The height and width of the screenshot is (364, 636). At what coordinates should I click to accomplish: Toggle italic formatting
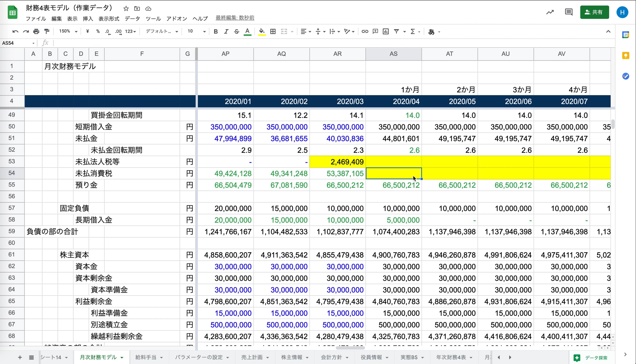click(226, 31)
